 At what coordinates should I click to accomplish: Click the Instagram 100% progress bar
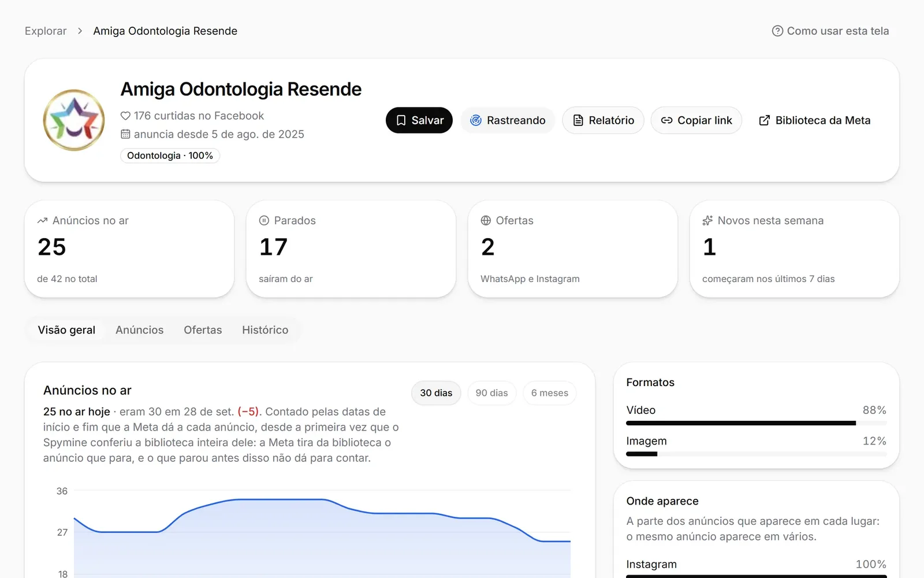[x=756, y=576]
